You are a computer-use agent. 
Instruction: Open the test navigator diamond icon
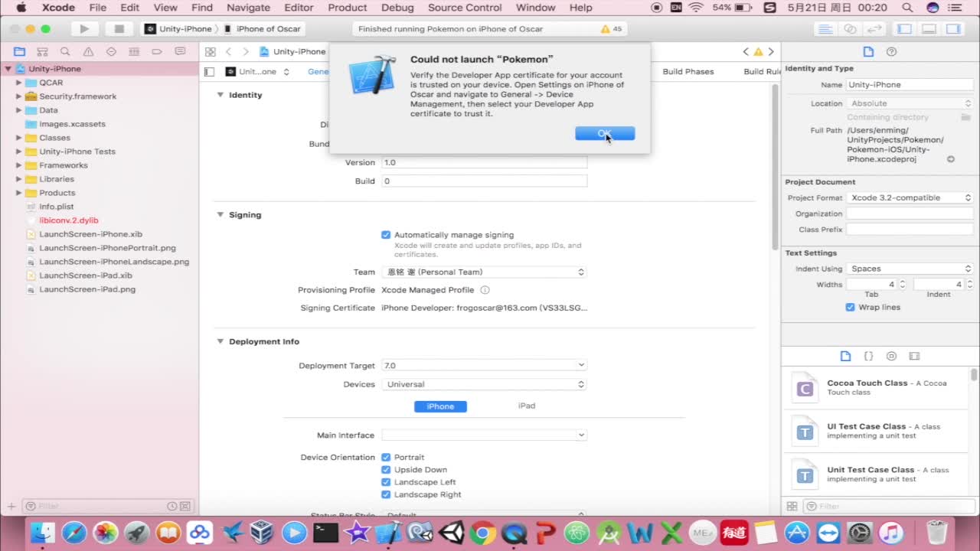(111, 52)
